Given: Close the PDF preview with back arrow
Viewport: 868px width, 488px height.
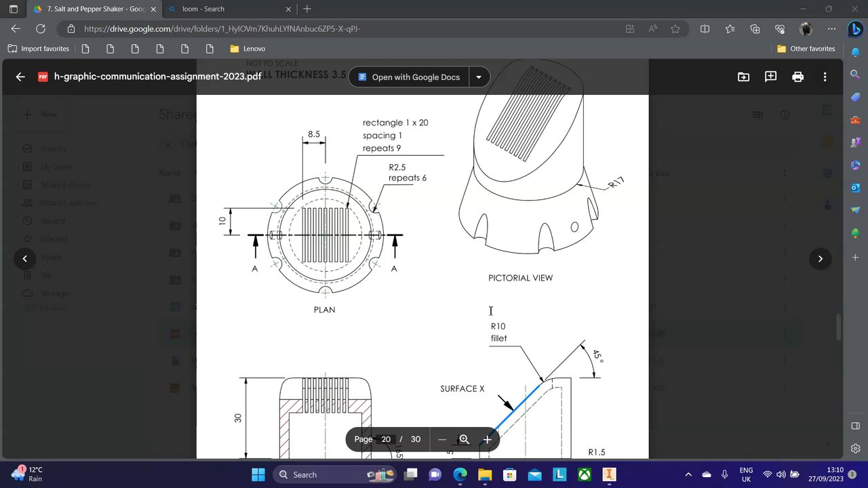Looking at the screenshot, I should click(x=20, y=77).
